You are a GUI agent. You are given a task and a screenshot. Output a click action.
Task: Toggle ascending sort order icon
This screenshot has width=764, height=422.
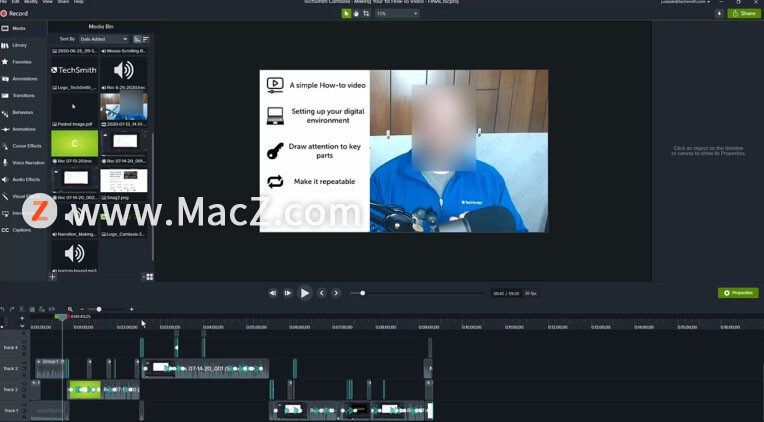[x=137, y=39]
